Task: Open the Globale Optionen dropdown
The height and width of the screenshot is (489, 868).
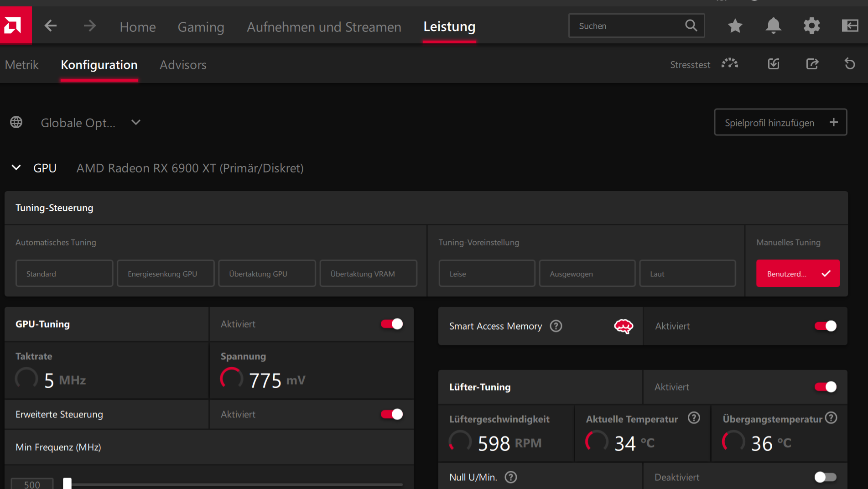Action: [135, 122]
